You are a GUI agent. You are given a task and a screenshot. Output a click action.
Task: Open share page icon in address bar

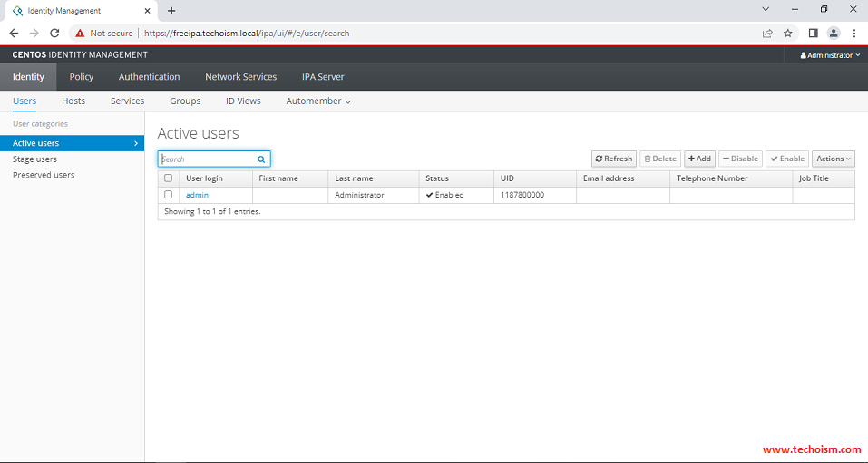767,34
